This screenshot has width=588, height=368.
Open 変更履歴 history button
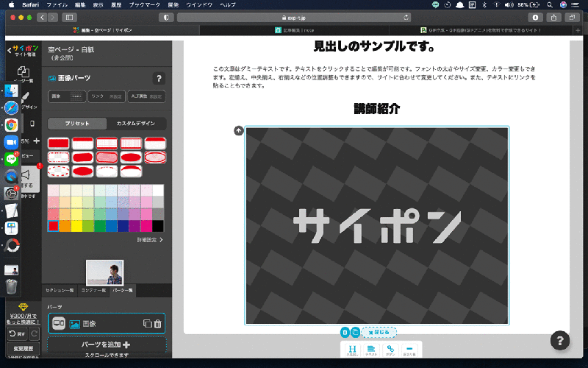pyautogui.click(x=24, y=348)
